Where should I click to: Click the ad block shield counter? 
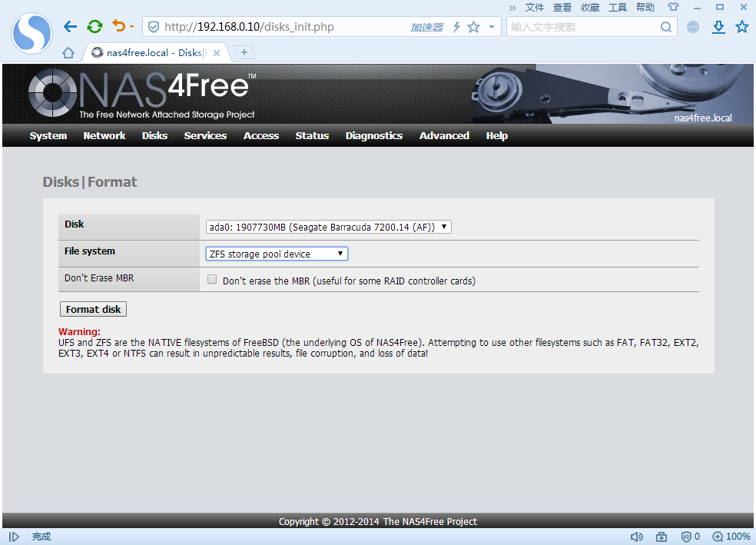(x=691, y=537)
